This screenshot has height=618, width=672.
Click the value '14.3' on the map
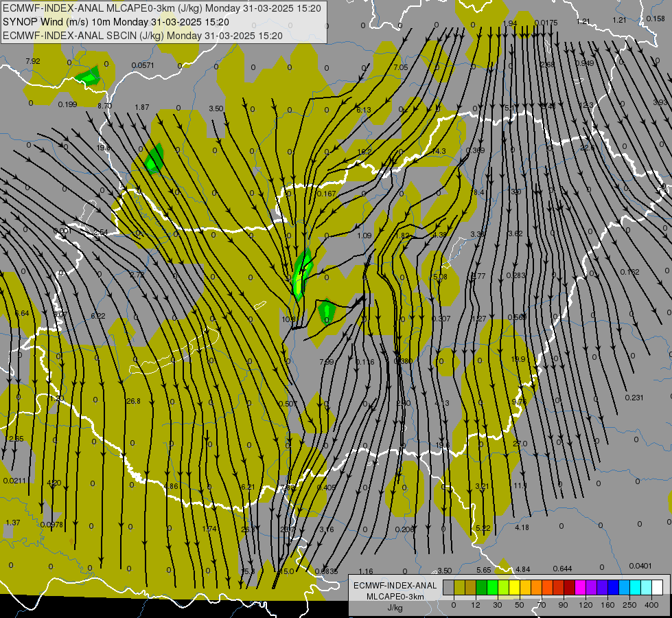tap(439, 151)
